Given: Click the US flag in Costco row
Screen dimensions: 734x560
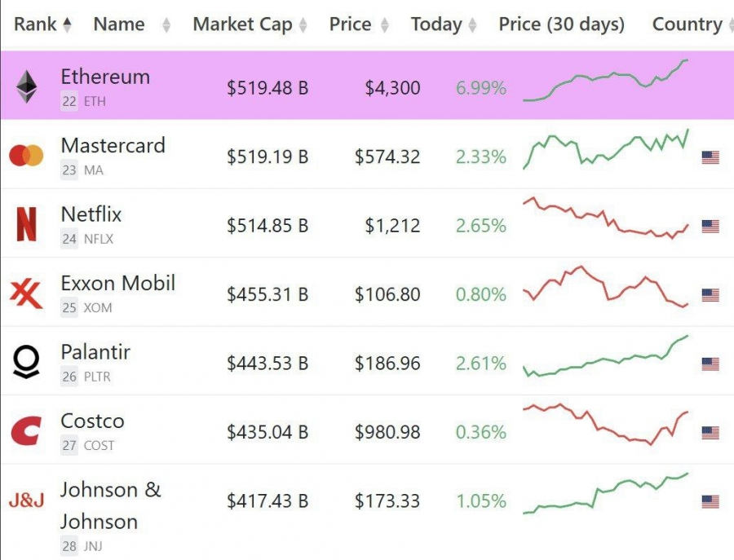Looking at the screenshot, I should (x=710, y=433).
